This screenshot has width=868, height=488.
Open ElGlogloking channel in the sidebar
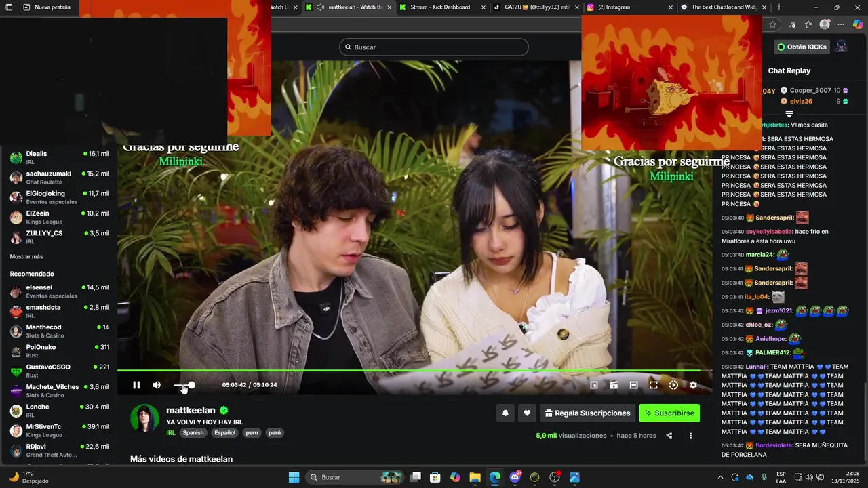pos(59,197)
